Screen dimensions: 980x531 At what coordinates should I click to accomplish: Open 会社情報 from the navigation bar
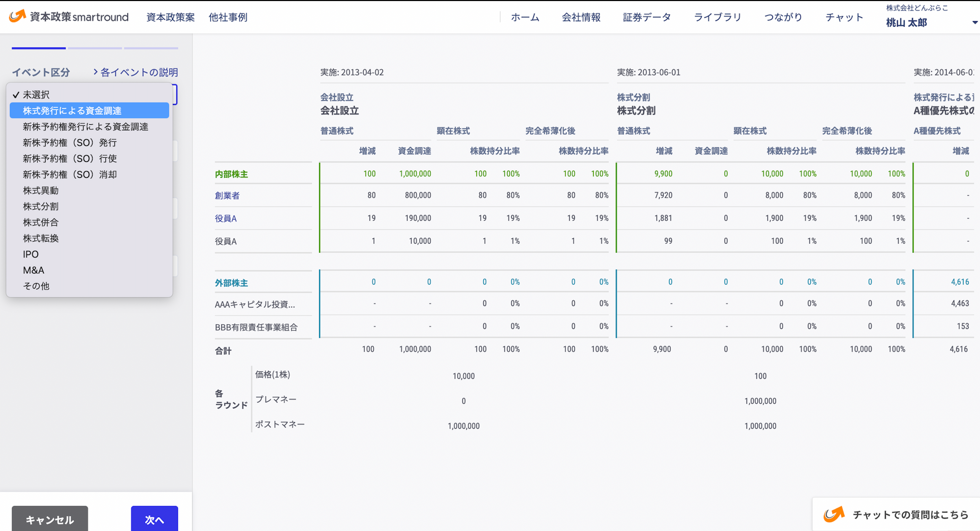tap(581, 17)
